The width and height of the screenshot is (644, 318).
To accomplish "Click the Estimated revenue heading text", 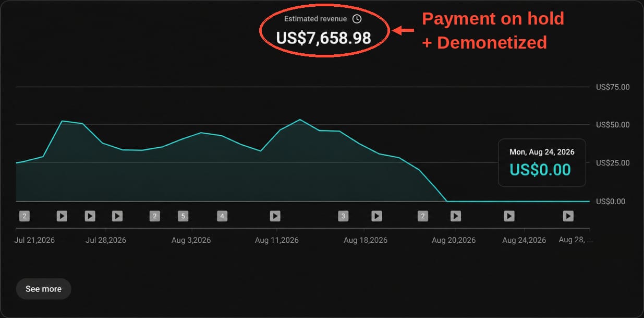I will [x=315, y=19].
